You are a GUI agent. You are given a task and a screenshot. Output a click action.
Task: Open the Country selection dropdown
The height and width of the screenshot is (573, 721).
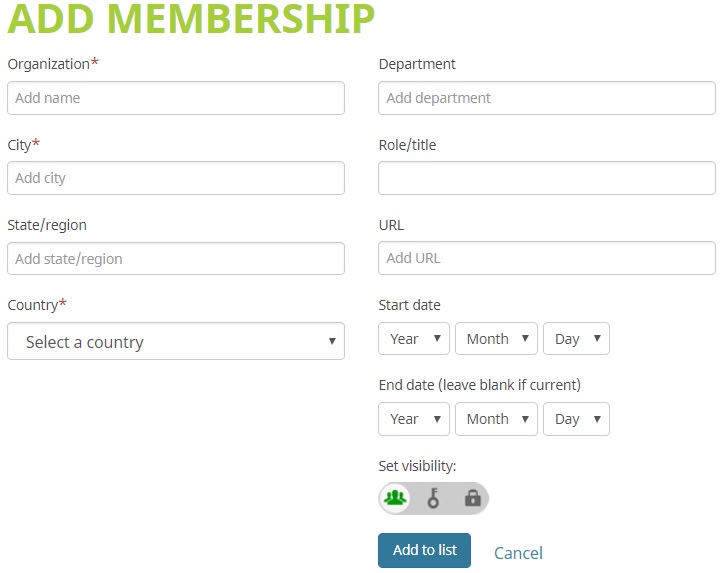176,341
